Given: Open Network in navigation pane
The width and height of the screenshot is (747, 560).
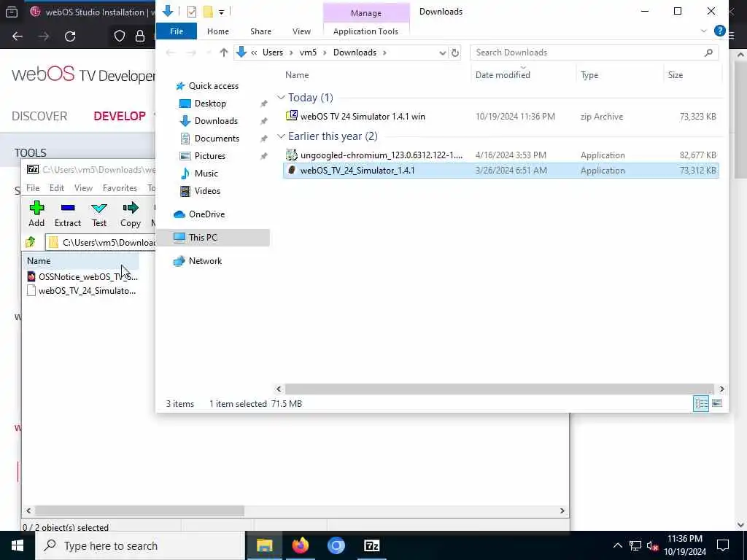Looking at the screenshot, I should point(205,261).
